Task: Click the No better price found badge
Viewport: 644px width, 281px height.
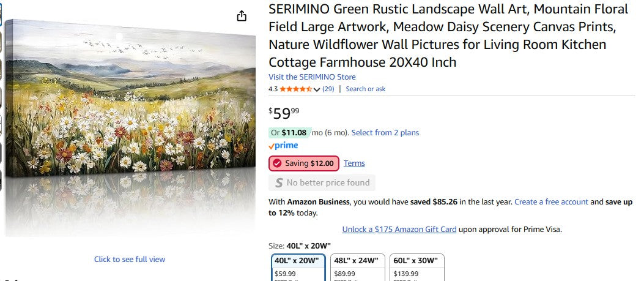Action: (x=322, y=182)
